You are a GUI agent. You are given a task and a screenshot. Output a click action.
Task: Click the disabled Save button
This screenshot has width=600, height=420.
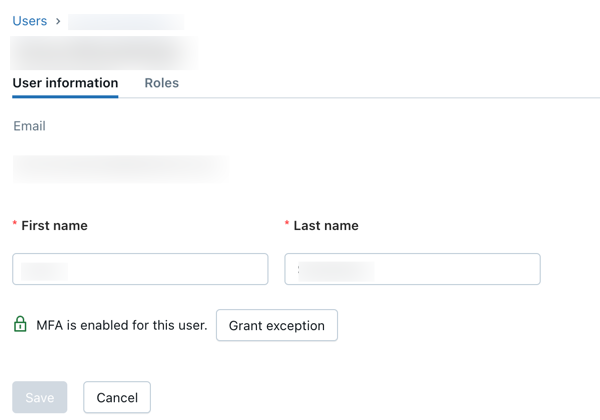pos(40,397)
